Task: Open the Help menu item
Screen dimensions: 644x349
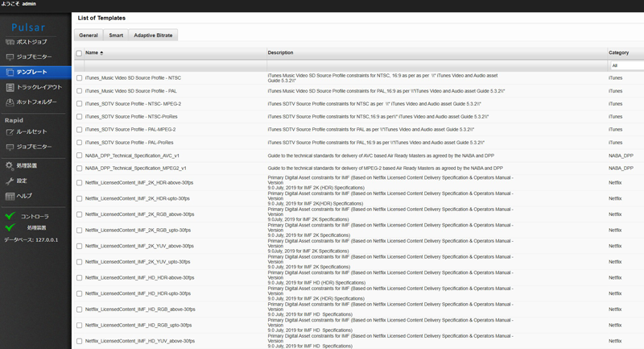Action: [x=24, y=196]
